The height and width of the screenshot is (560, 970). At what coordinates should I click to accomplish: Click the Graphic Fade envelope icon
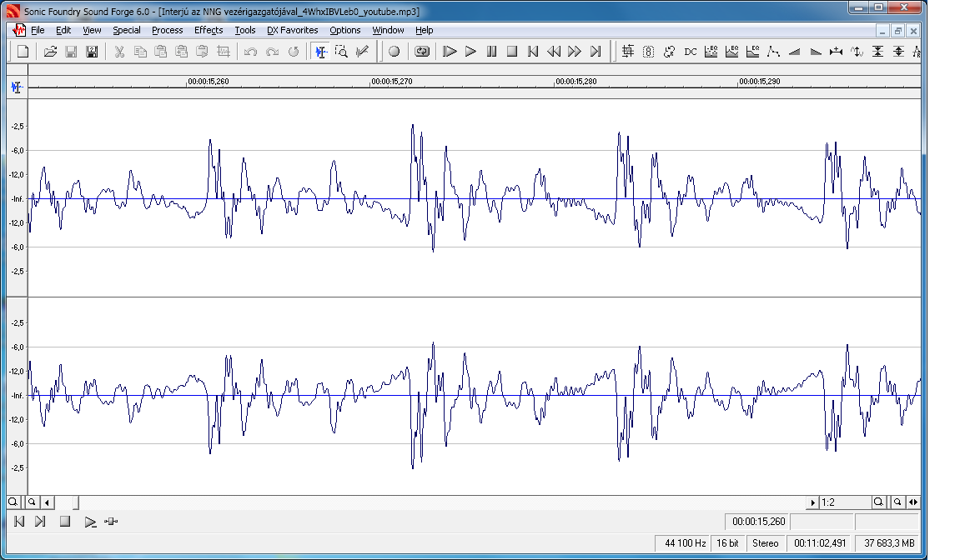(773, 52)
